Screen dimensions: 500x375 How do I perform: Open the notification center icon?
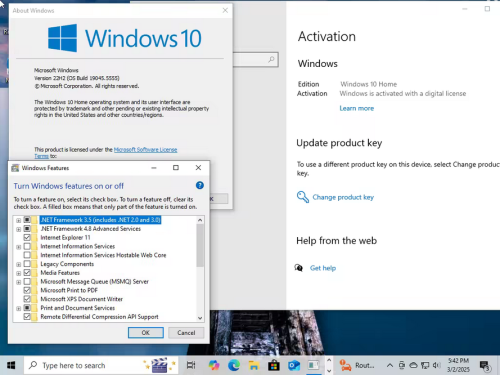coord(485,366)
